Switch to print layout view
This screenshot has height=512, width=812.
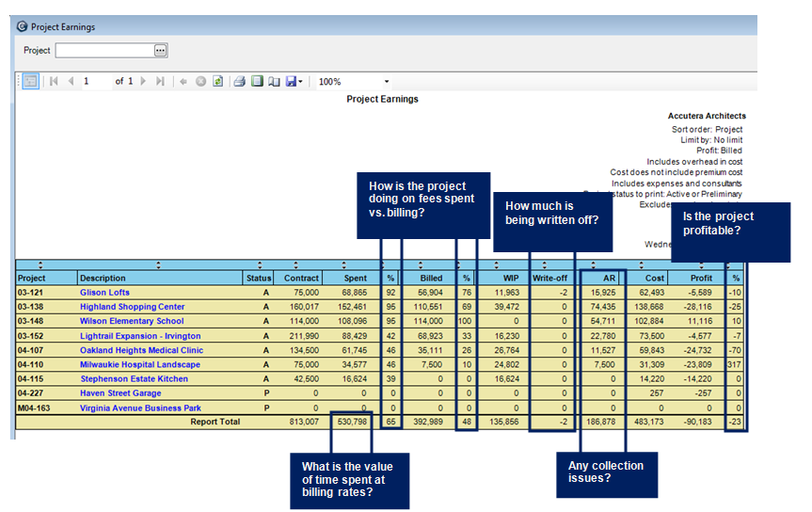pos(257,82)
